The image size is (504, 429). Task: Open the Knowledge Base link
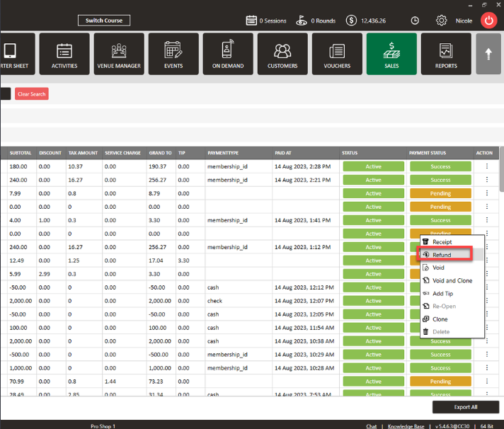[x=406, y=426]
